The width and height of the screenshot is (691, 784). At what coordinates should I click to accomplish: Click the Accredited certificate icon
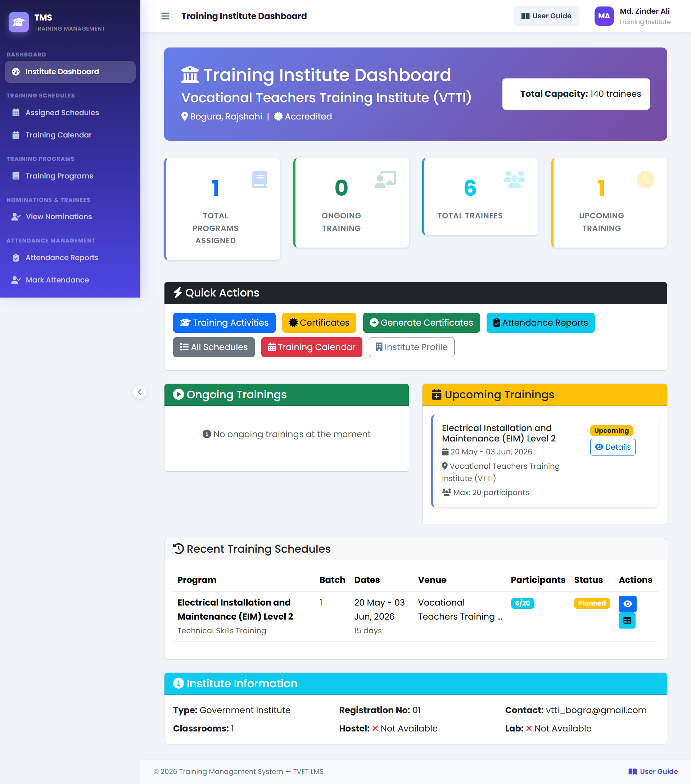pyautogui.click(x=279, y=116)
